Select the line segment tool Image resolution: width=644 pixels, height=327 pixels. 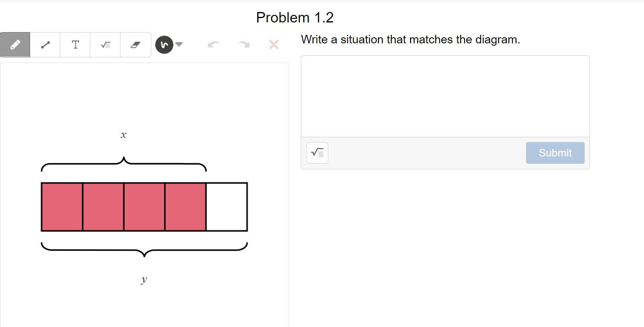[45, 45]
